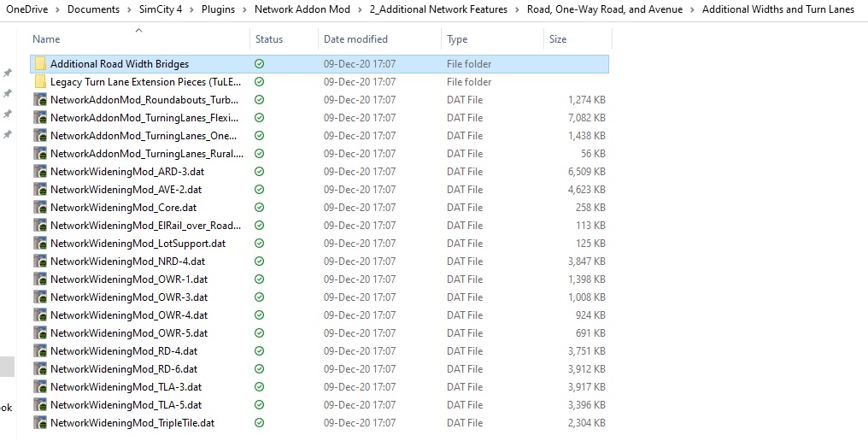Image resolution: width=868 pixels, height=441 pixels.
Task: Select the file name NetworkWideningMod_OWR-1.dat
Action: pyautogui.click(x=129, y=279)
